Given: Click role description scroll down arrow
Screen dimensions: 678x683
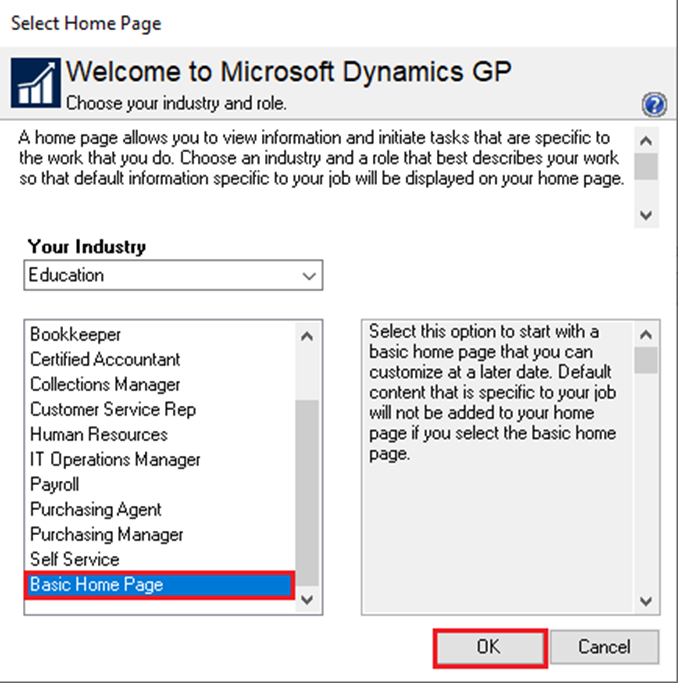Looking at the screenshot, I should [x=646, y=601].
